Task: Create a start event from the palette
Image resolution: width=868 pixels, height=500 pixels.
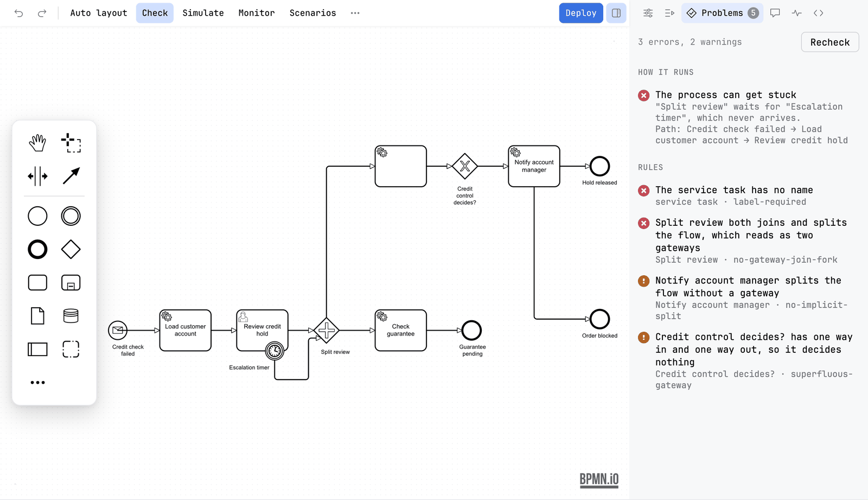Action: click(x=37, y=216)
